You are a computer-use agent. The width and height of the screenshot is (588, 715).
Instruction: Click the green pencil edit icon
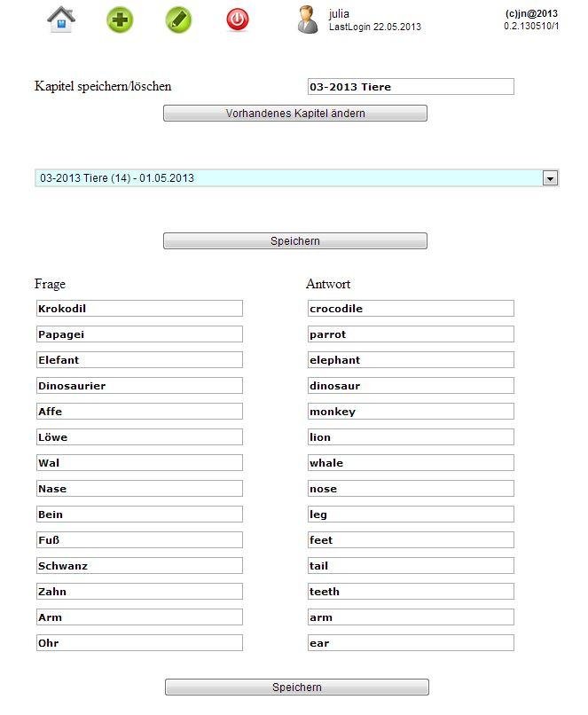coord(178,20)
